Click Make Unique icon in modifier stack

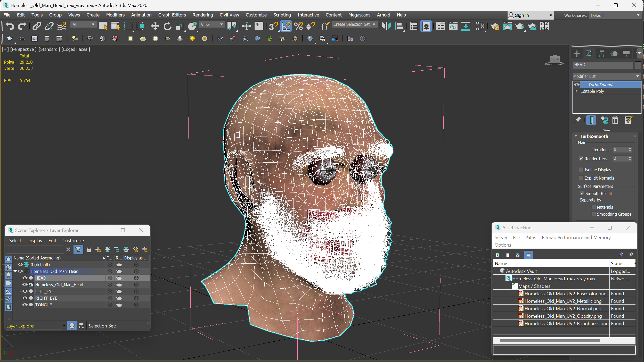click(605, 120)
